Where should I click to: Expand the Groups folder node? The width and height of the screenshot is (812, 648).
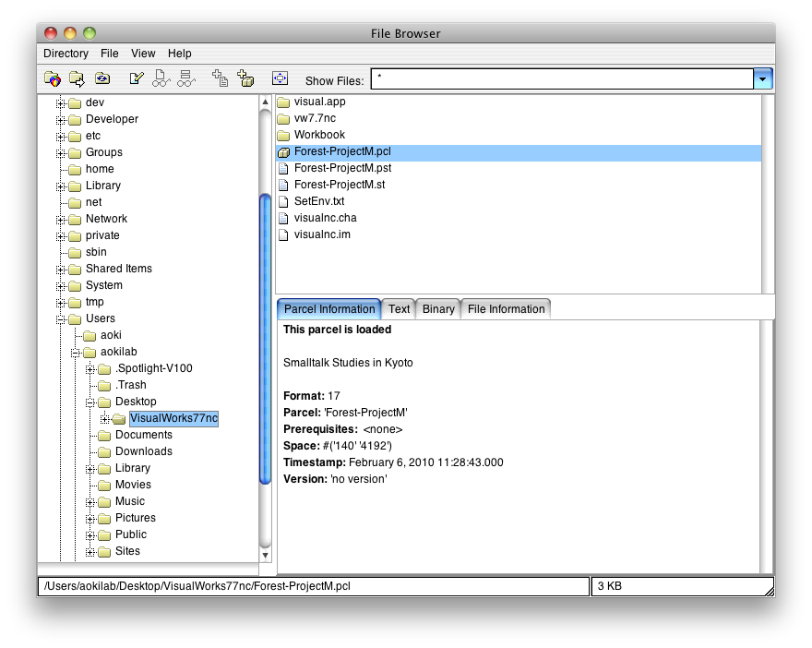[61, 153]
